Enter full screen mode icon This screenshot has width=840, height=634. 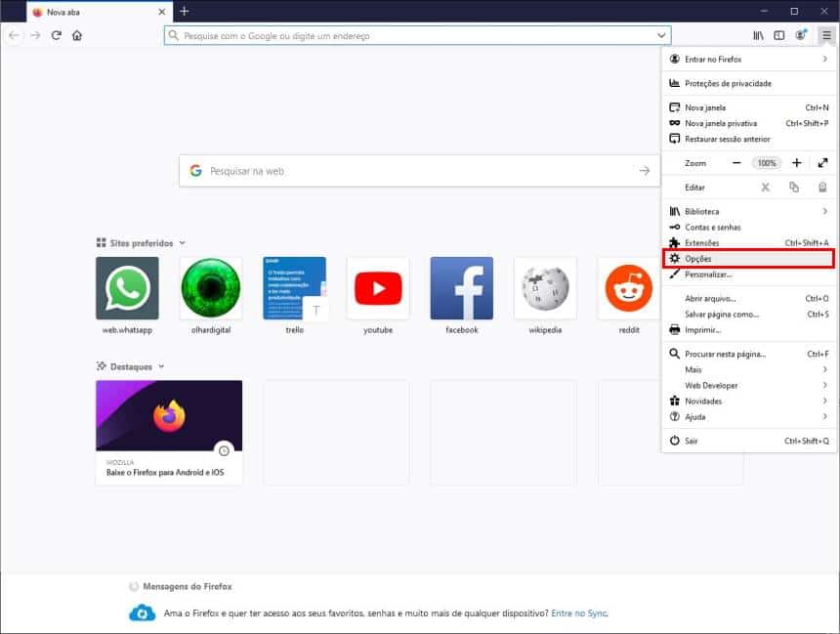[822, 163]
